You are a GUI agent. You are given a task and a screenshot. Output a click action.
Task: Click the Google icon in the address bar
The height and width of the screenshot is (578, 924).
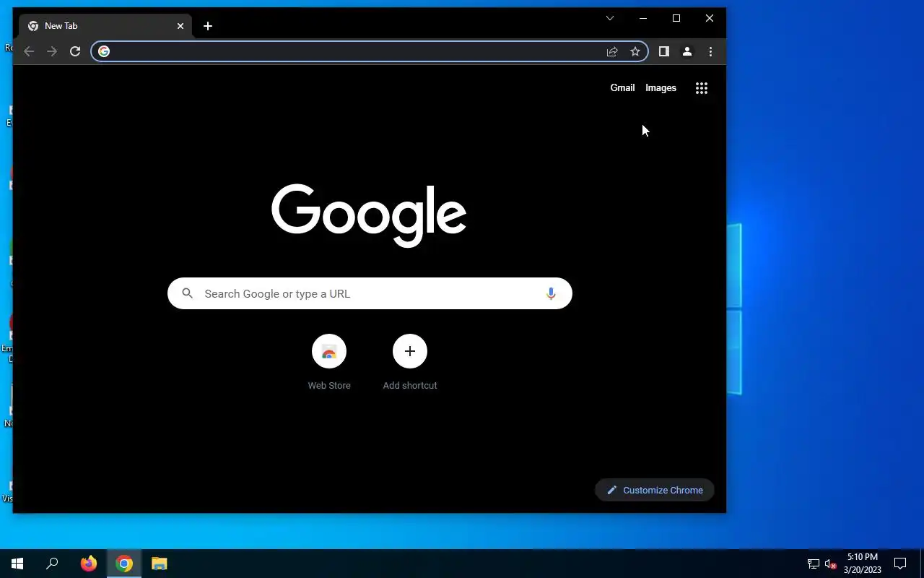[104, 51]
